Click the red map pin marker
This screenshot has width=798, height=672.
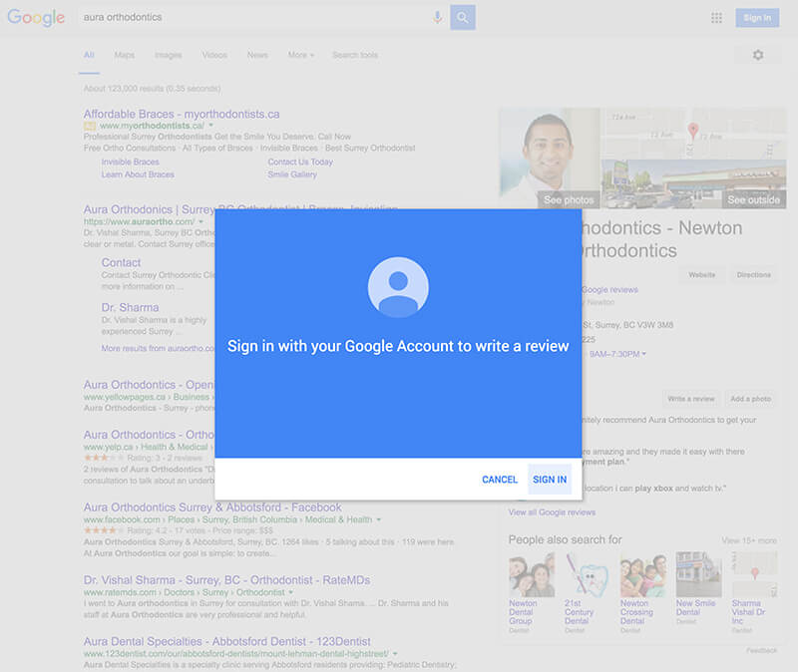[x=692, y=131]
